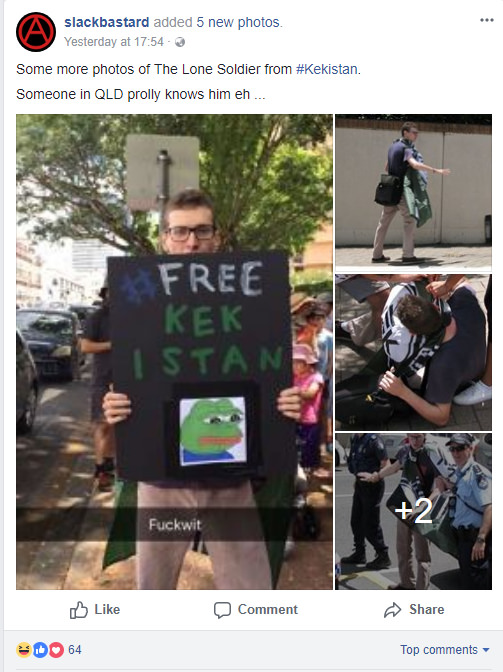This screenshot has height=672, width=503.
Task: Open the 5 new photos link
Action: pyautogui.click(x=238, y=22)
